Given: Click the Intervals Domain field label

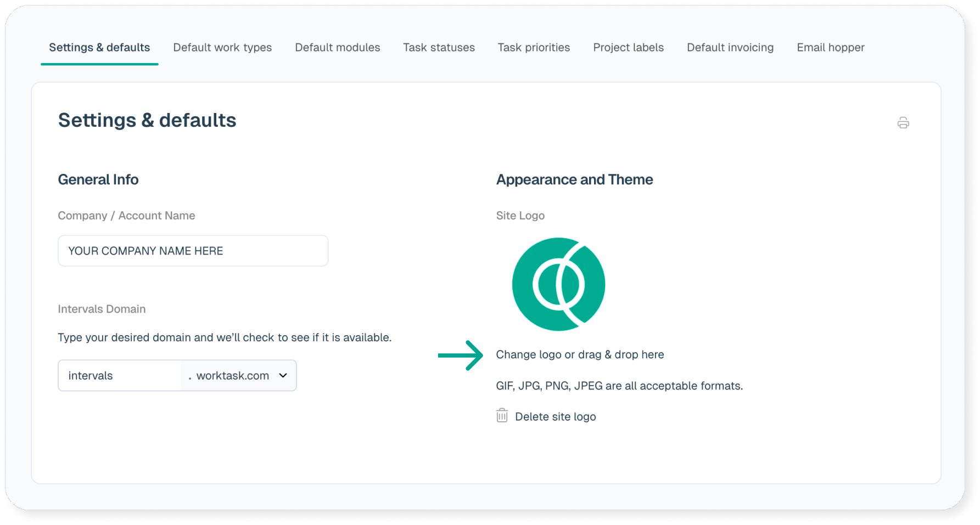Looking at the screenshot, I should 102,309.
